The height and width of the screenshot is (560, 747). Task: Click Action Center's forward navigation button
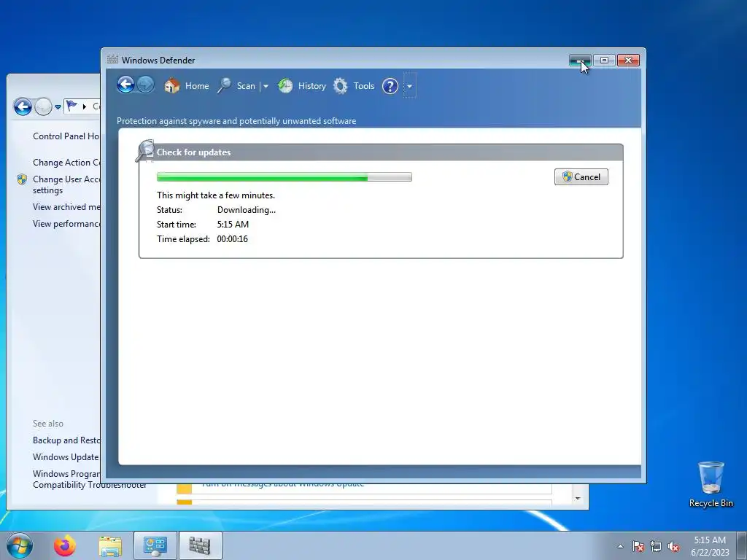(43, 106)
